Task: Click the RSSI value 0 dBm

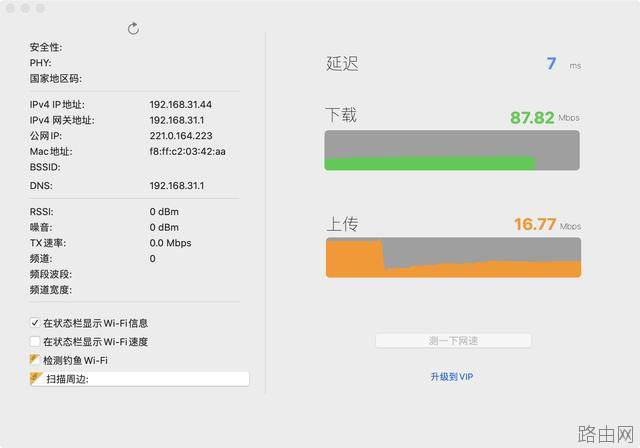Action: point(164,212)
